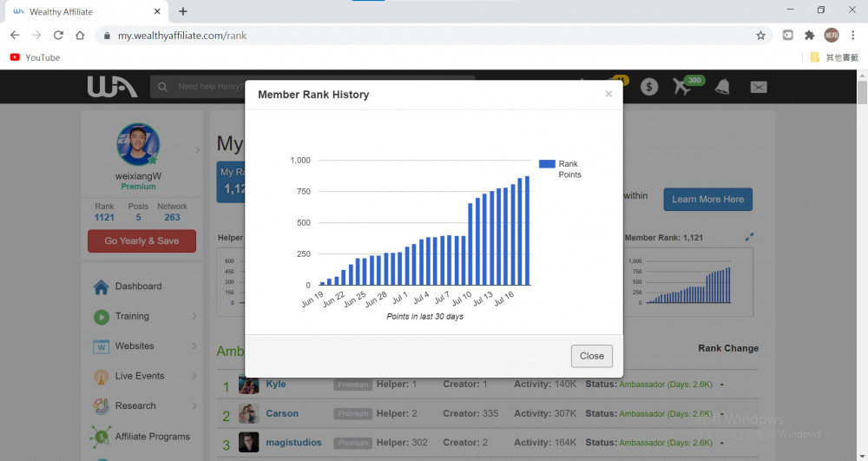View site lock security info
Image resolution: width=868 pixels, height=461 pixels.
point(107,36)
